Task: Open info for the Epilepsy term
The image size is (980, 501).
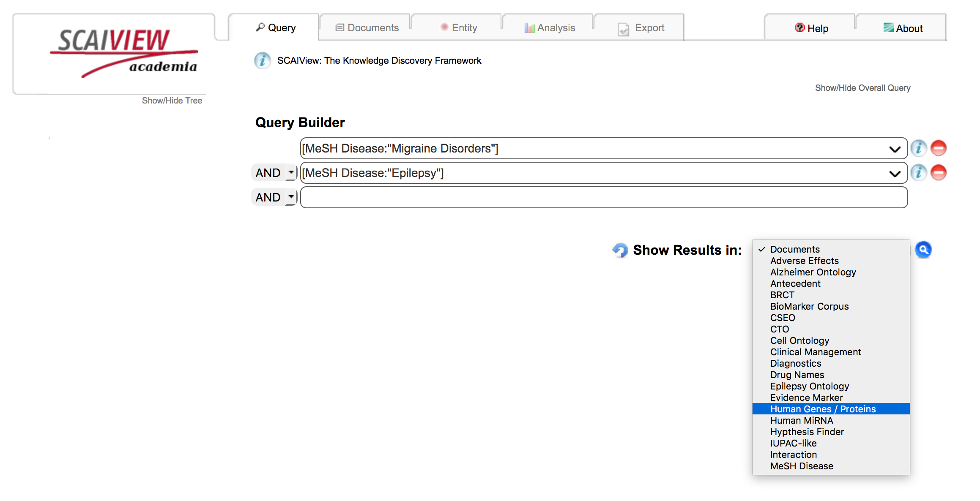Action: 918,173
